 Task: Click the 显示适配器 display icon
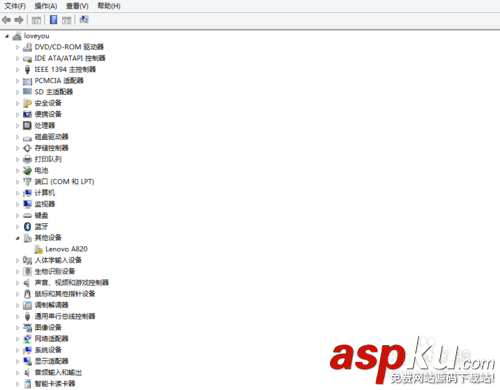[27, 361]
